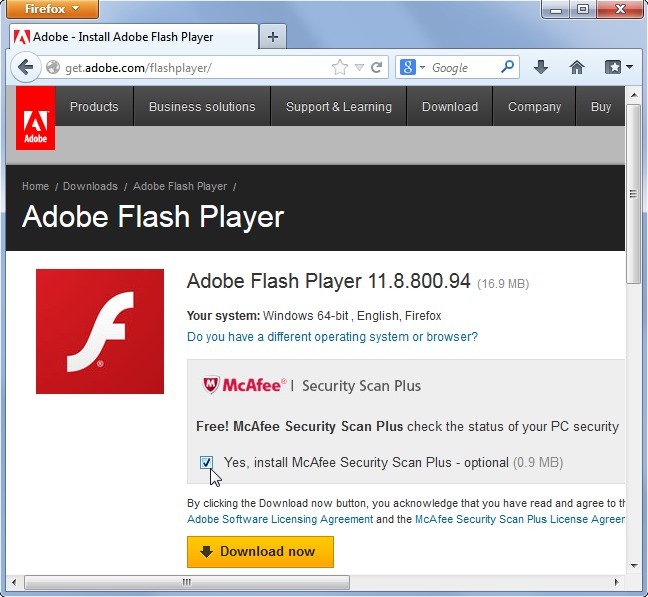Click the yellow Download now button

click(260, 552)
